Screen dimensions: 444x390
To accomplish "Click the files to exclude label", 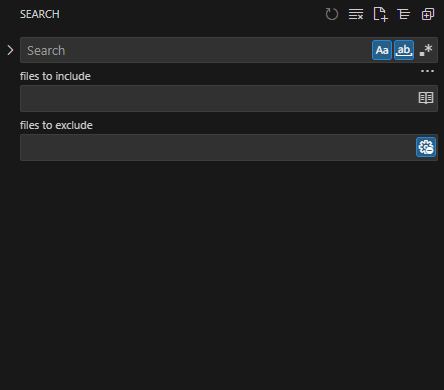I will pos(56,125).
